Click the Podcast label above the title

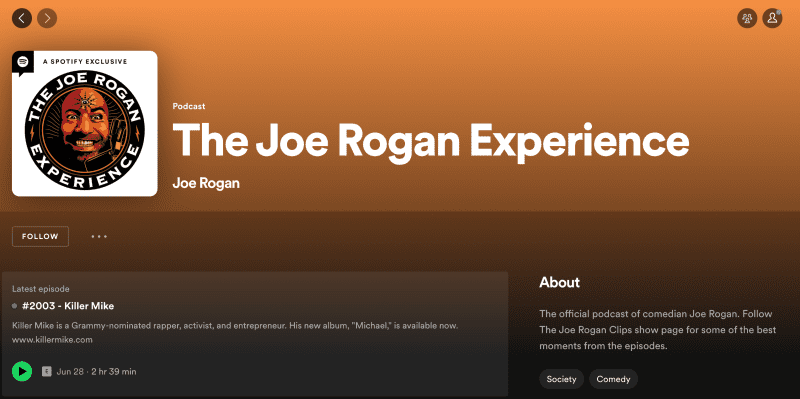189,106
